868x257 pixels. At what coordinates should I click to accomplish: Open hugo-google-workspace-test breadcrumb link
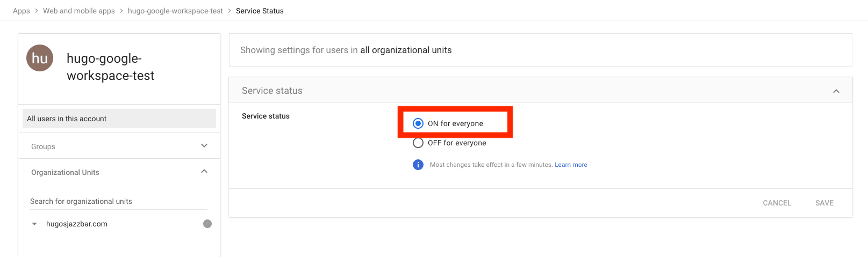pos(175,11)
